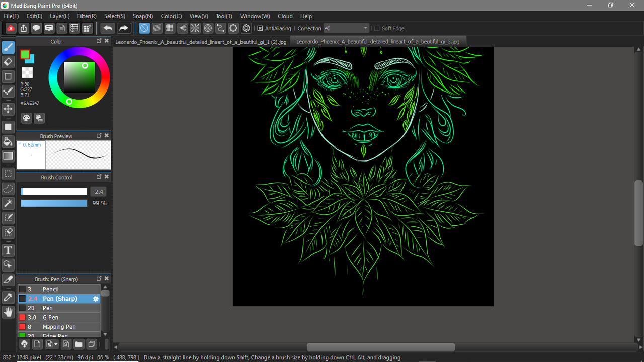
Task: Enable crisscross grid snap
Action: (x=170, y=28)
